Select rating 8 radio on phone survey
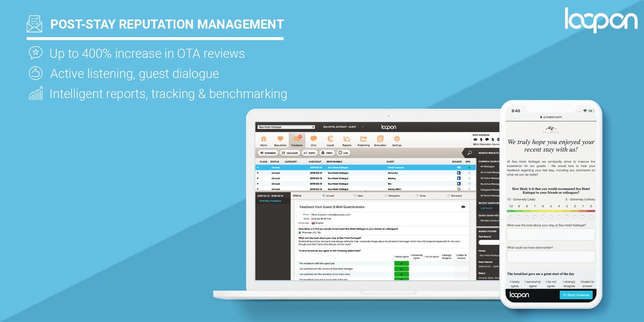644x322 pixels. coord(527,217)
